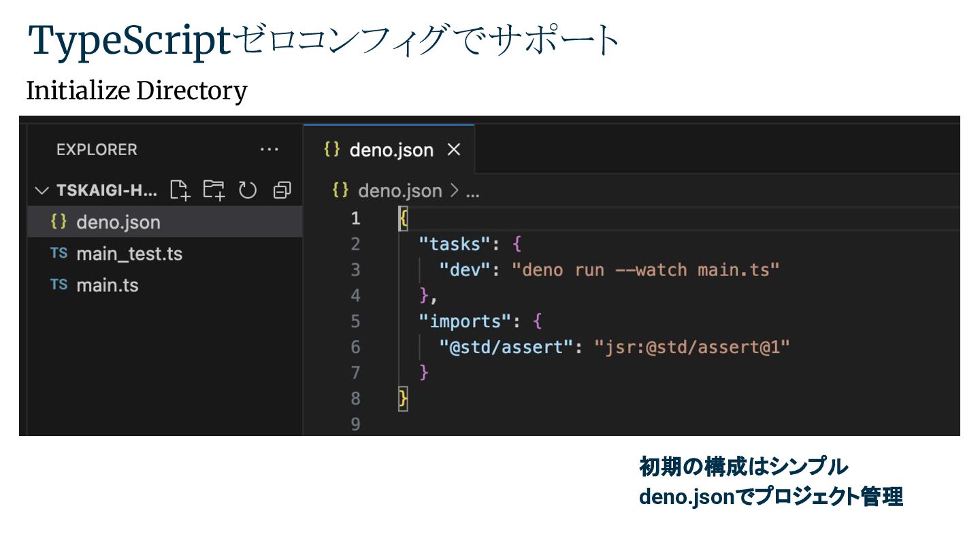The image size is (980, 551).
Task: Click the closing brace on line 8
Action: click(403, 399)
